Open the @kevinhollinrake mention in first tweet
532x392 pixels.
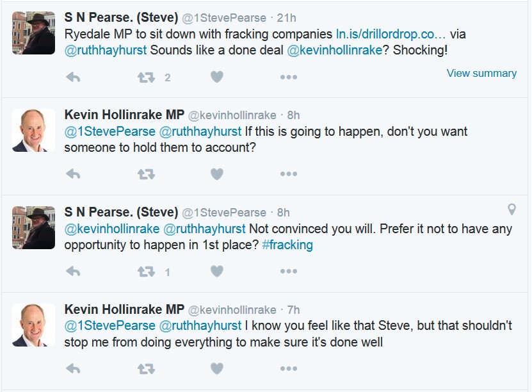335,51
